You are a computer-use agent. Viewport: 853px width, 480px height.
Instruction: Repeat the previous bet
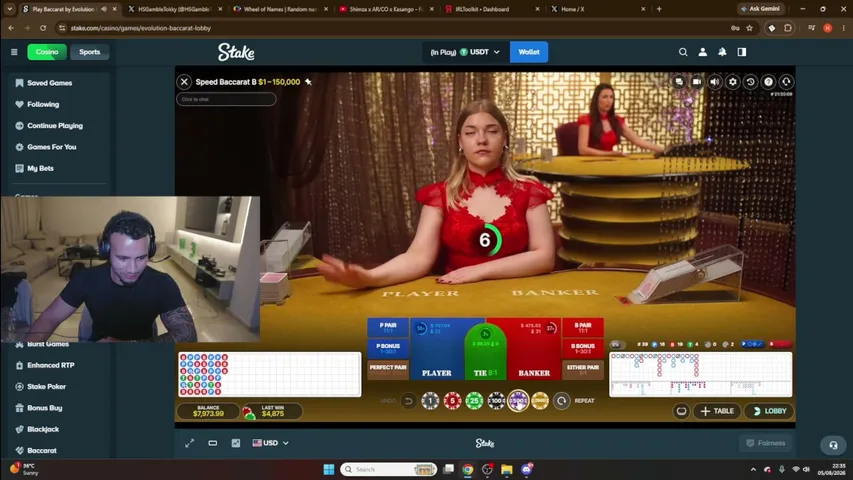561,401
